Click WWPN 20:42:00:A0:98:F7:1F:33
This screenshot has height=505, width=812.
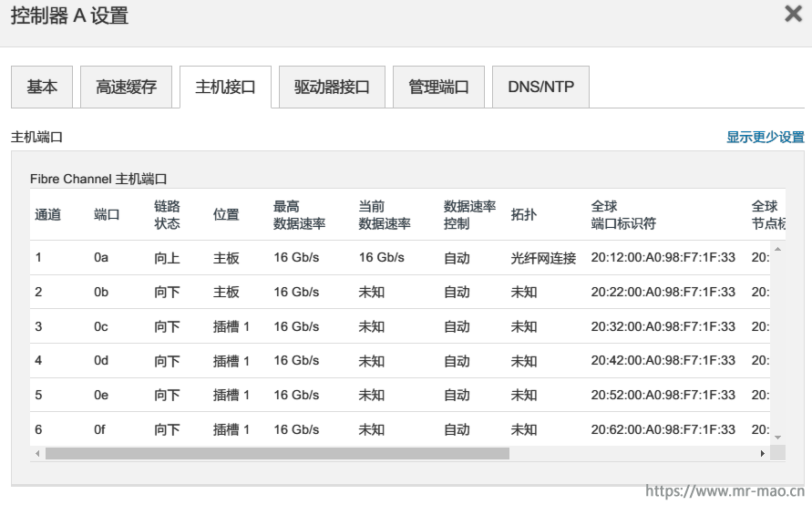click(663, 360)
